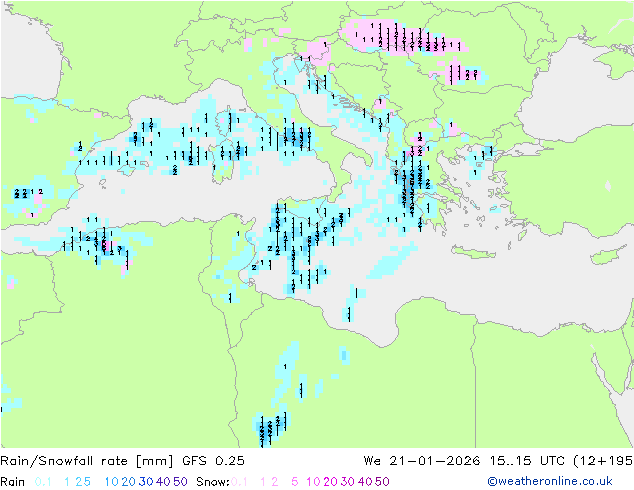634x490 pixels.
Task: Click the rain legend value 40
Action: (x=163, y=482)
